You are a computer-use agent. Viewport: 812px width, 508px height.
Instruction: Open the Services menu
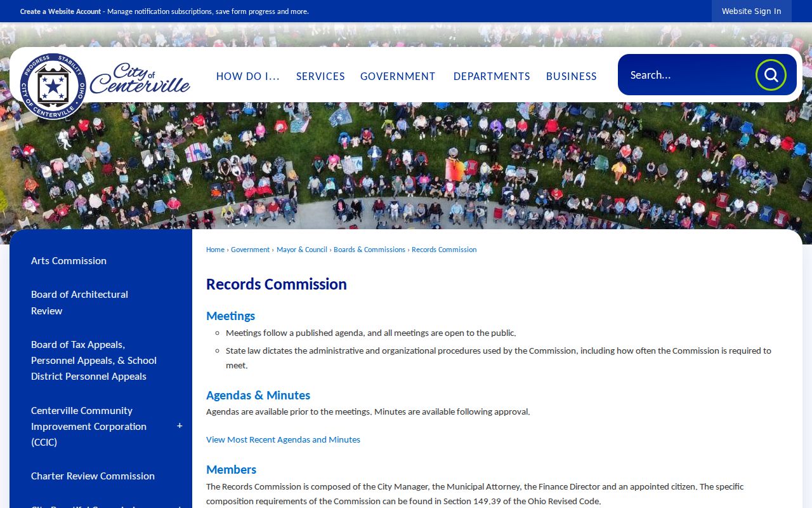coord(320,76)
